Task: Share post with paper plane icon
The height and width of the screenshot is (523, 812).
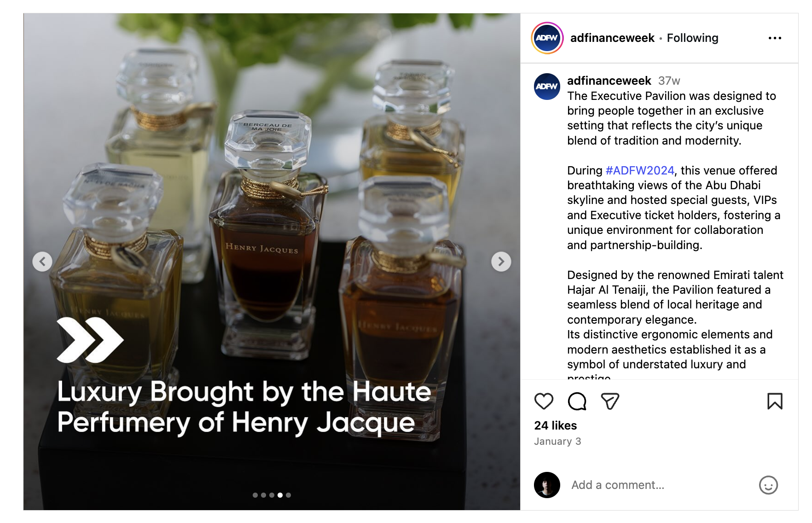Action: [x=610, y=401]
